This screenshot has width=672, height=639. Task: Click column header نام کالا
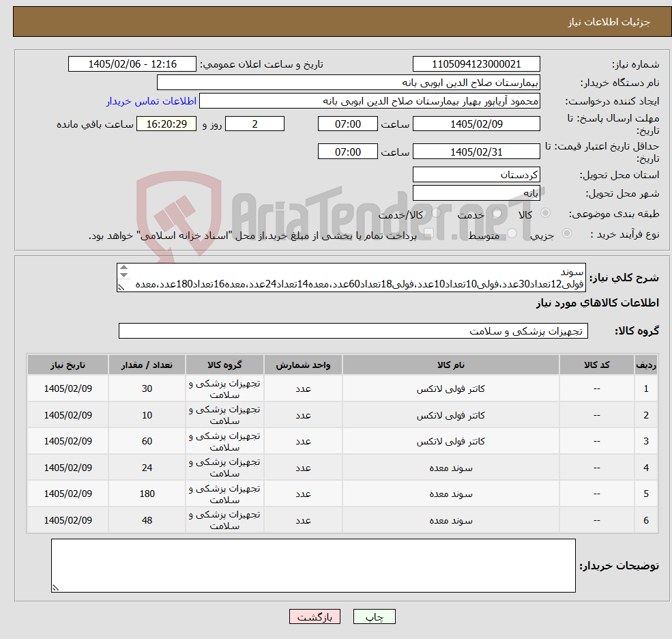click(x=450, y=365)
